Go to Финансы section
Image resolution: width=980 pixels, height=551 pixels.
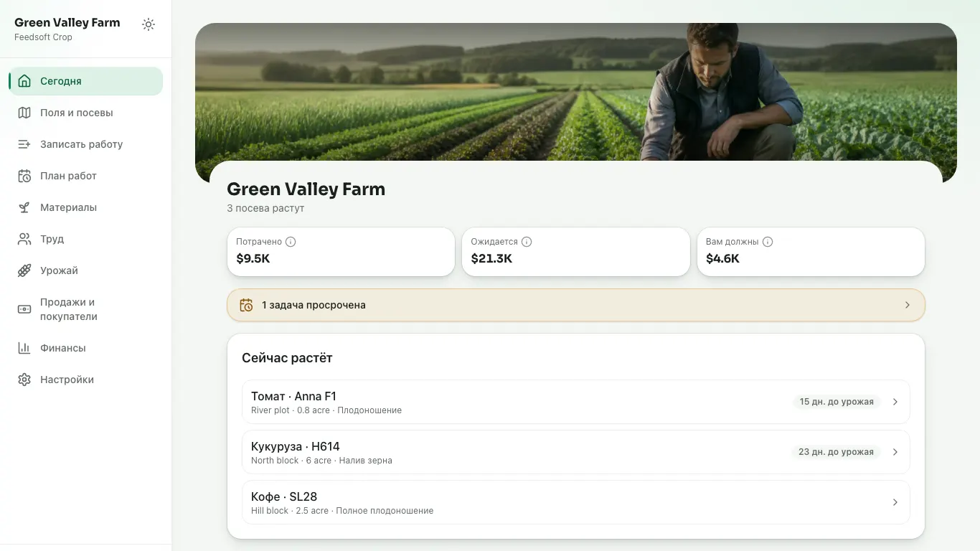86,348
